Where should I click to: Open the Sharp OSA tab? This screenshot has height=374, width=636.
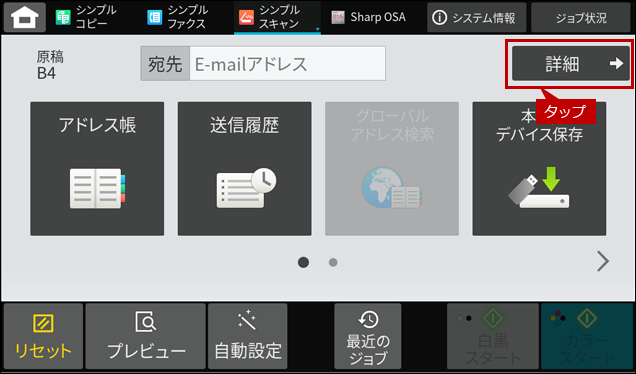[x=369, y=17]
